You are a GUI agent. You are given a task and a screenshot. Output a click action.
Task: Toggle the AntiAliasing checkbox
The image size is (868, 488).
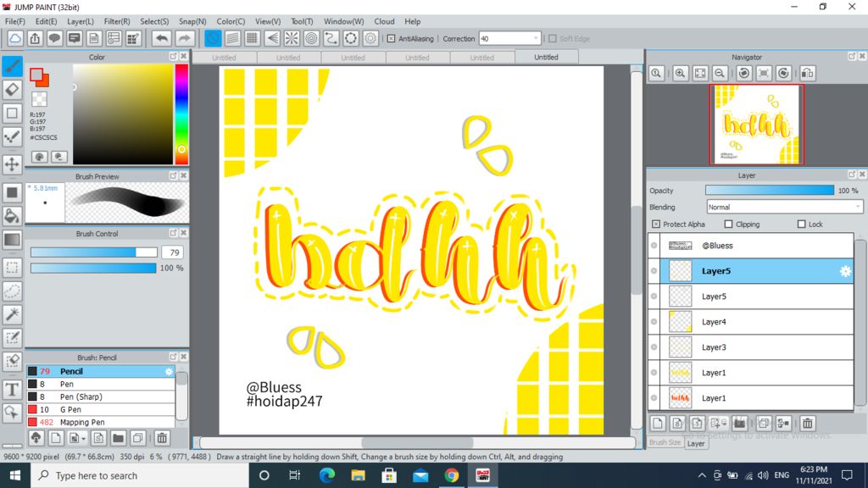point(392,39)
